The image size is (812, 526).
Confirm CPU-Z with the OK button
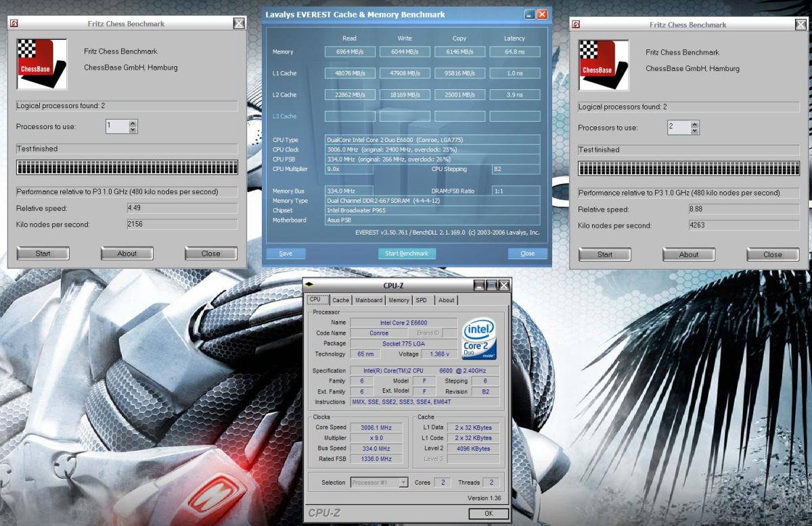pos(489,513)
